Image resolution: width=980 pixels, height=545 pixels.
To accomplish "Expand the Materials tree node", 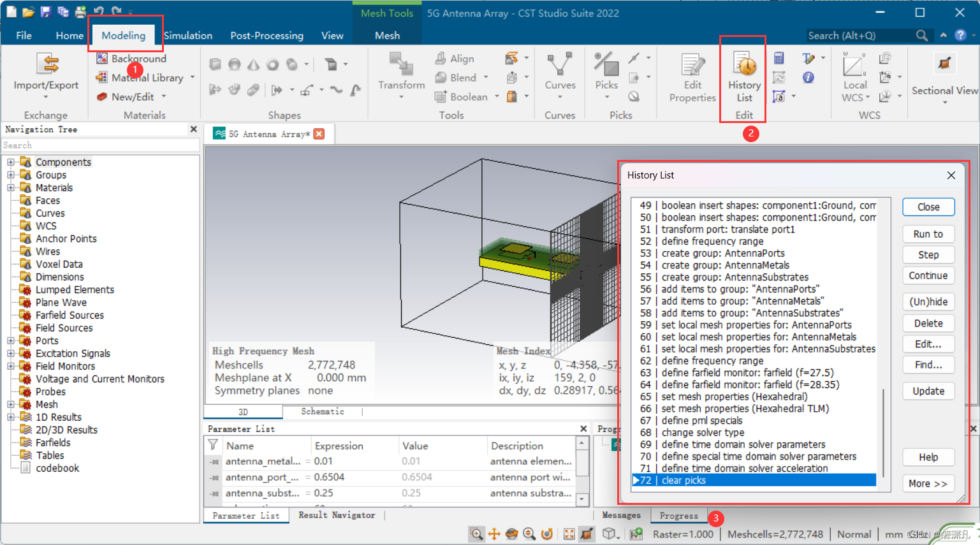I will tap(10, 188).
